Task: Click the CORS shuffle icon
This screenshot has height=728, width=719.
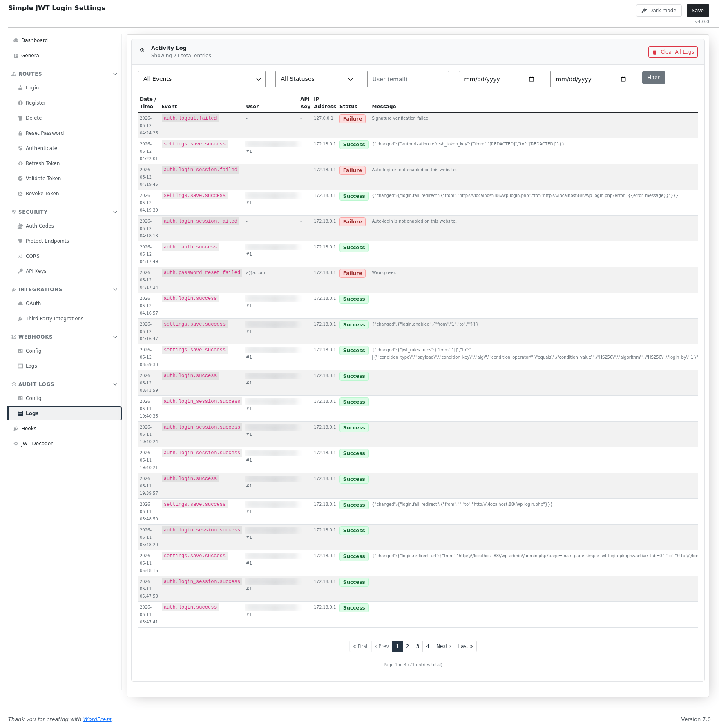Action: (x=20, y=256)
